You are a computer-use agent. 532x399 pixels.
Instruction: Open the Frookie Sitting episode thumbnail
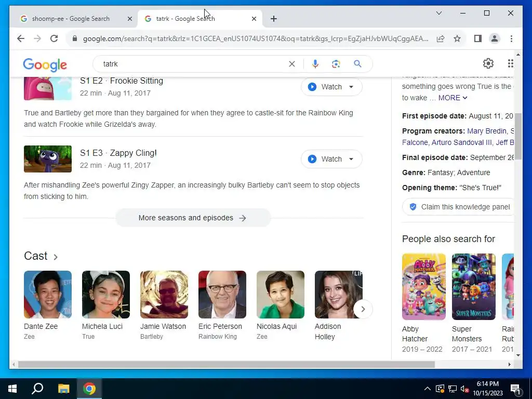(47, 88)
